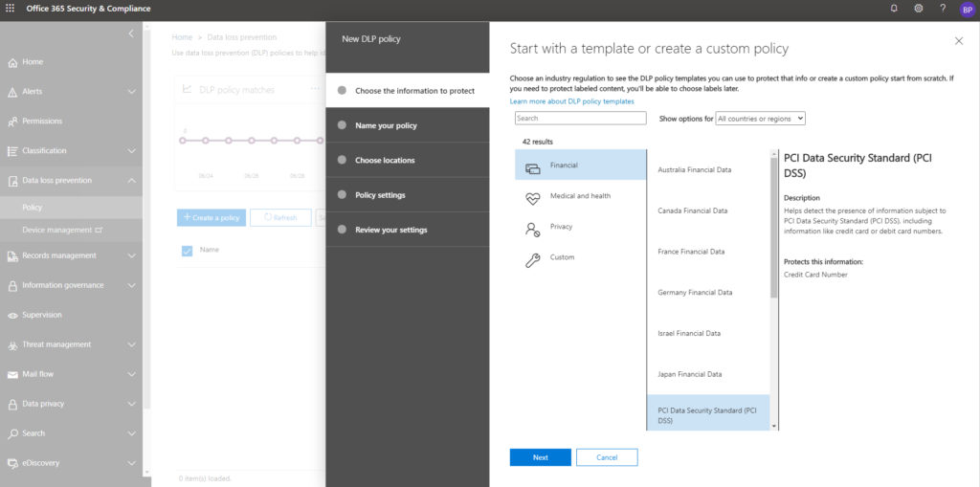This screenshot has height=487, width=980.
Task: Click the Create a policy button
Action: pos(212,217)
